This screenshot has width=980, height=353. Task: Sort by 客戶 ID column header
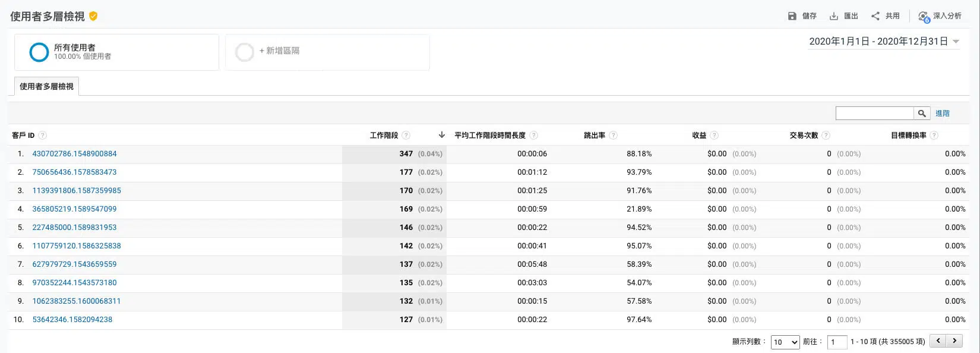(23, 135)
